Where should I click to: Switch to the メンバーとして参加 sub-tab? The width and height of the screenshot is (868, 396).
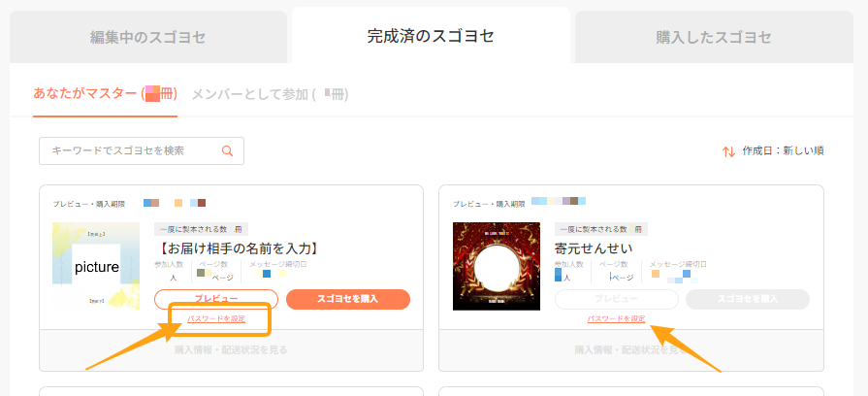[270, 94]
